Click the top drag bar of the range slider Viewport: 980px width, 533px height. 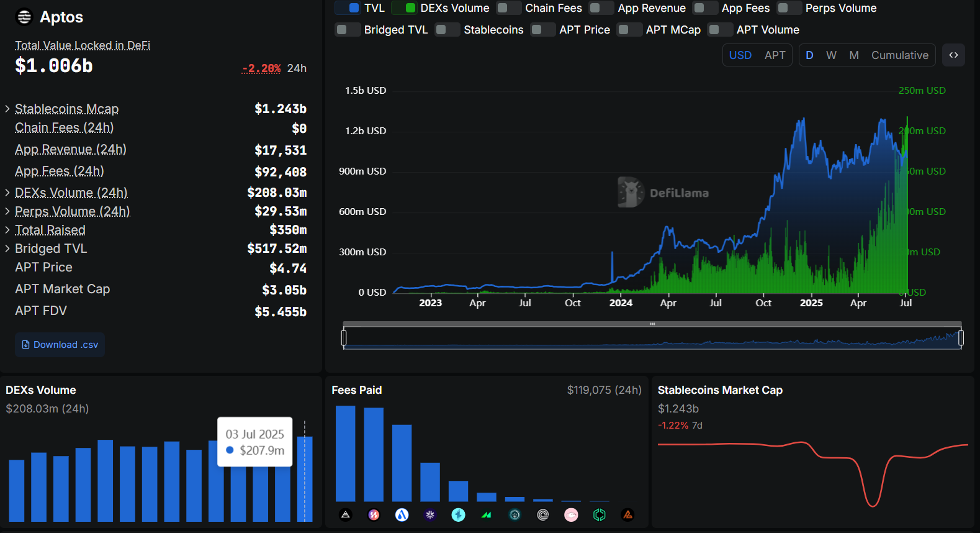pyautogui.click(x=652, y=324)
